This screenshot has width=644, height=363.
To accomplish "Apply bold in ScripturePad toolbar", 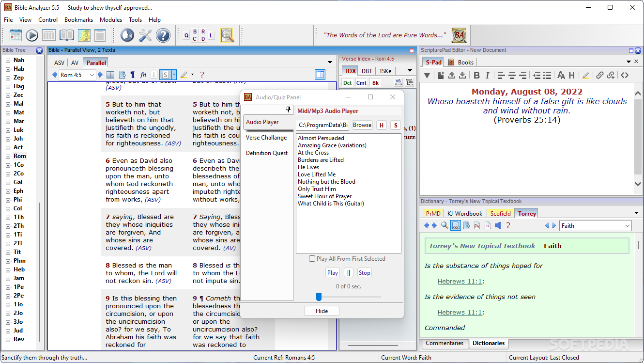I will point(476,75).
